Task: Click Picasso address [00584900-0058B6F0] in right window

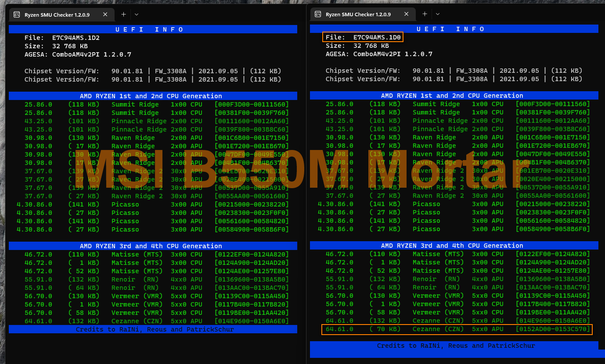Action: (x=553, y=229)
